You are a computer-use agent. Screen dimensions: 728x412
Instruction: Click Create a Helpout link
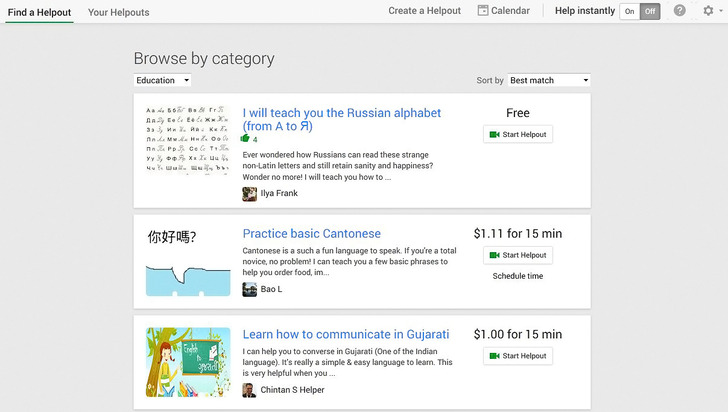[x=424, y=11]
